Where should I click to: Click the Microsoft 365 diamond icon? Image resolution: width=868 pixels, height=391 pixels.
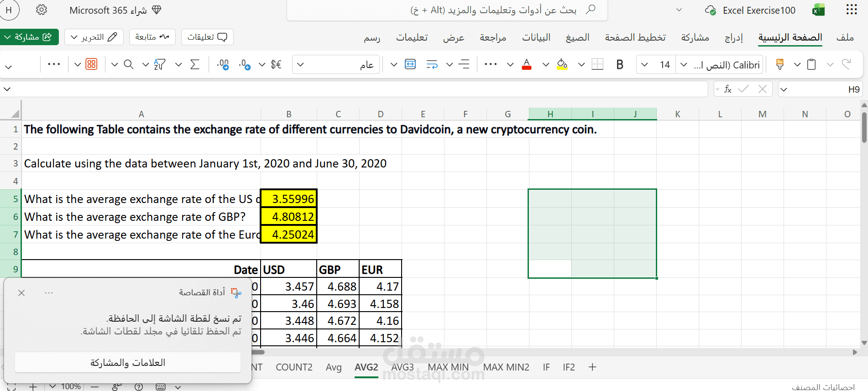pos(157,10)
